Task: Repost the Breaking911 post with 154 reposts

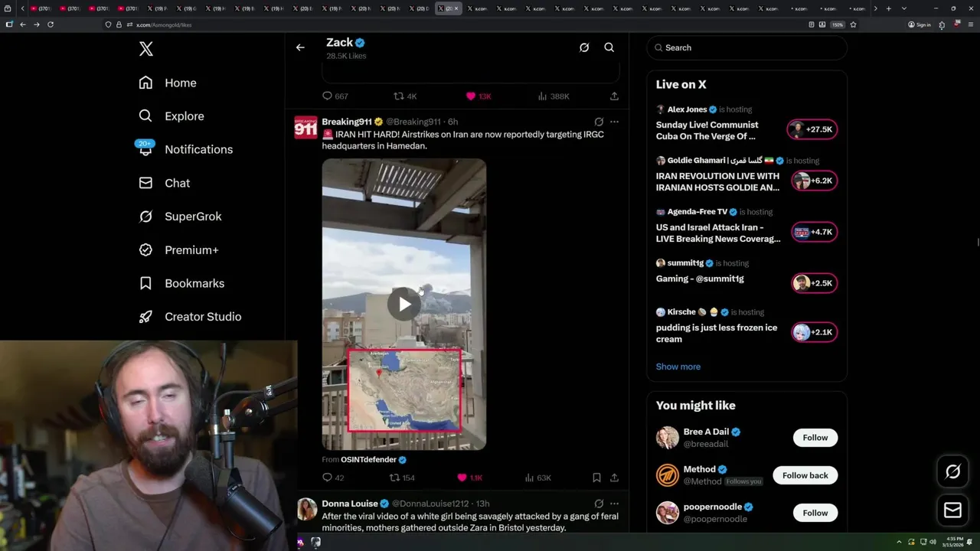Action: click(x=402, y=478)
